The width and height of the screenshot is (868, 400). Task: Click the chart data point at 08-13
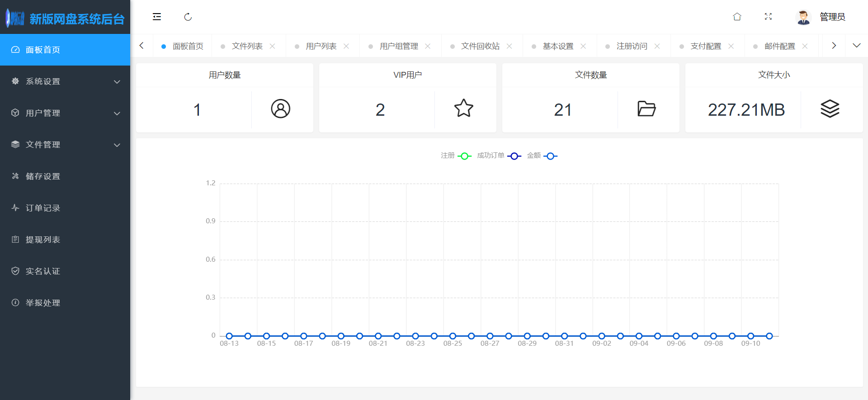tap(229, 336)
